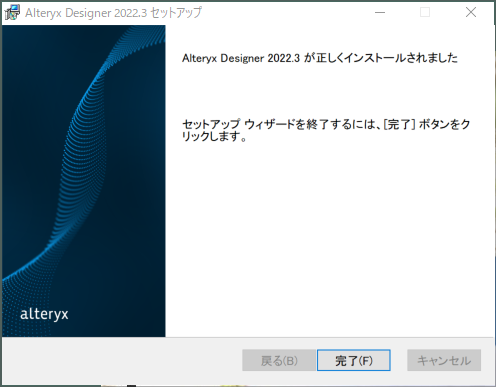This screenshot has width=496, height=387.
Task: Click the instruction text 'セットアップ ウィザードを終了するには'
Action: 278,124
